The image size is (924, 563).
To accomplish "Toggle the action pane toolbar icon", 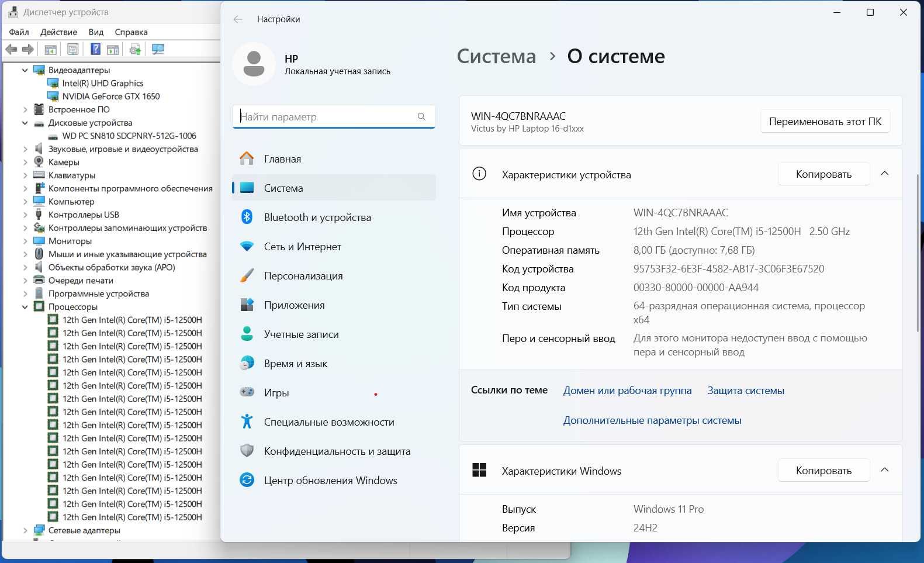I will (113, 50).
